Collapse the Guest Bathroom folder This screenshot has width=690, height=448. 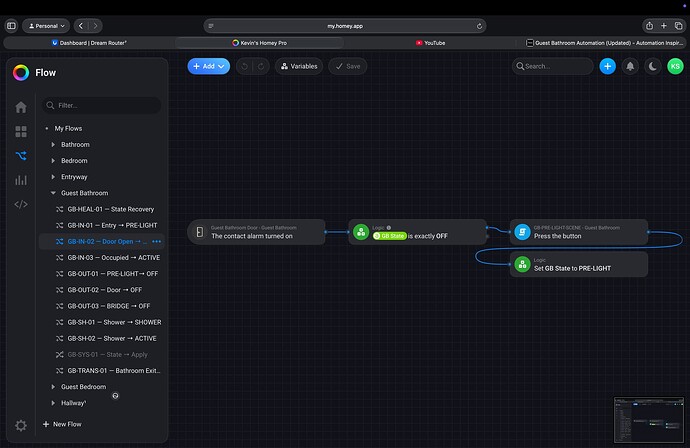click(x=53, y=193)
